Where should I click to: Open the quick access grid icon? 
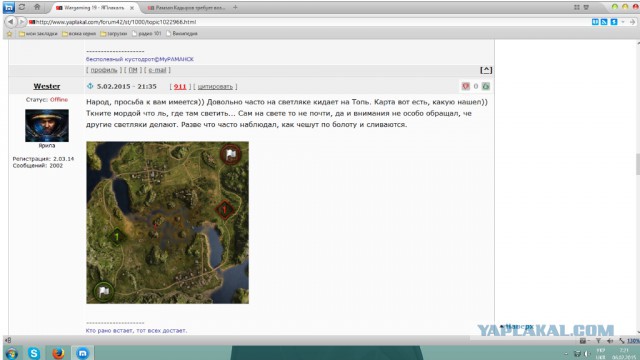coord(577,7)
